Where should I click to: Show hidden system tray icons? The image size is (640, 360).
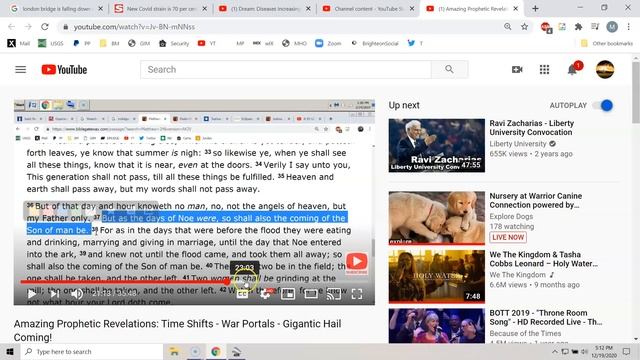coord(554,351)
